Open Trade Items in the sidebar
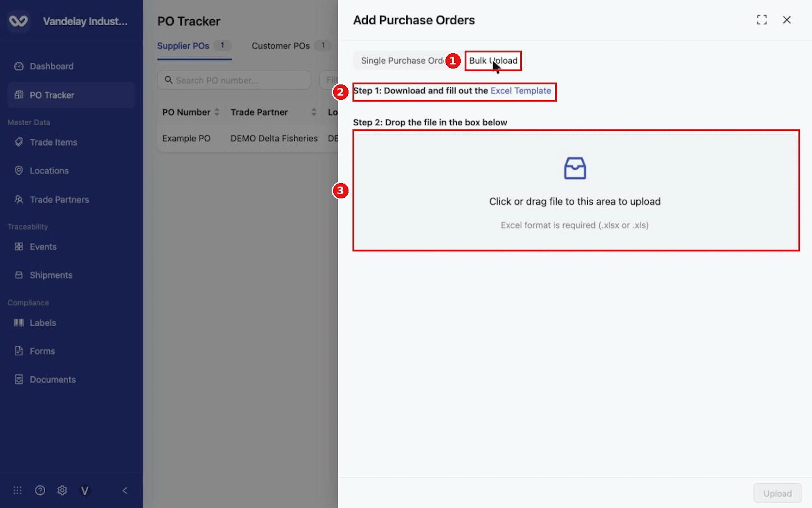 point(71,142)
